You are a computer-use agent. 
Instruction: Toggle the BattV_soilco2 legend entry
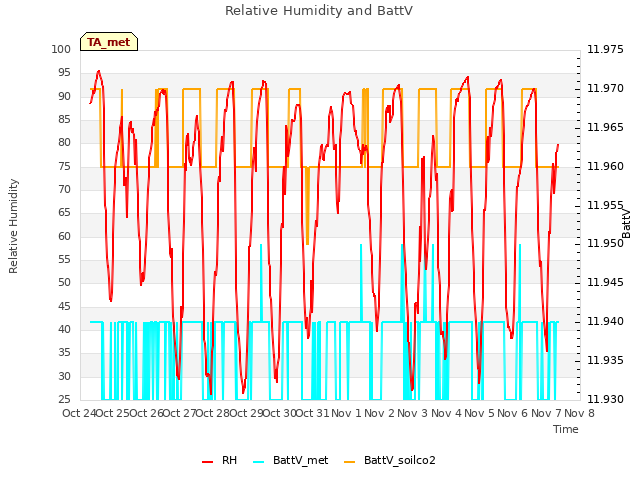click(x=390, y=460)
